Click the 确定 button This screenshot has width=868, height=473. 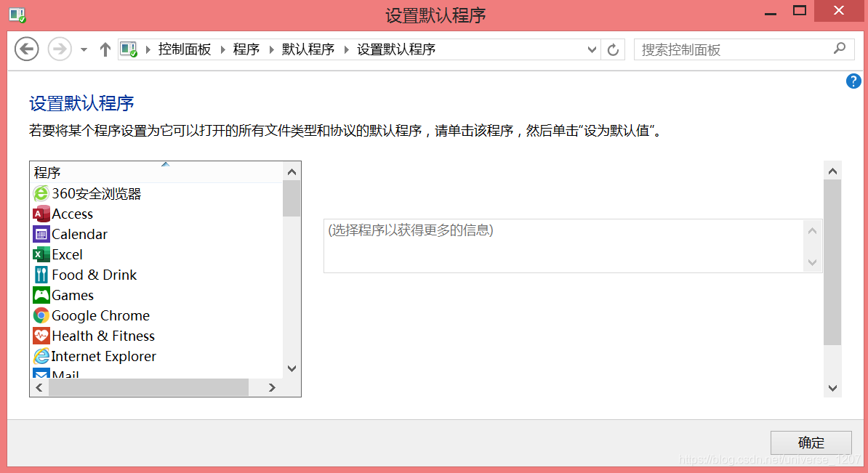[811, 442]
